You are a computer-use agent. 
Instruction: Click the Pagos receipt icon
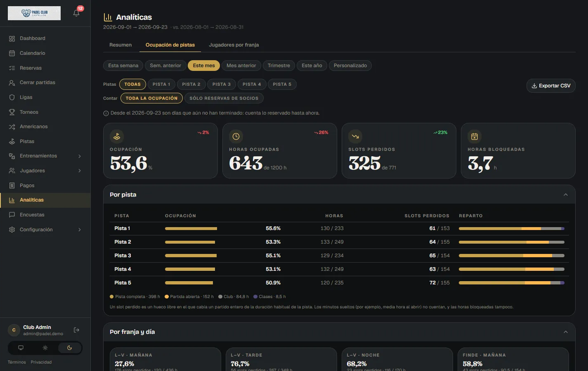(x=12, y=185)
